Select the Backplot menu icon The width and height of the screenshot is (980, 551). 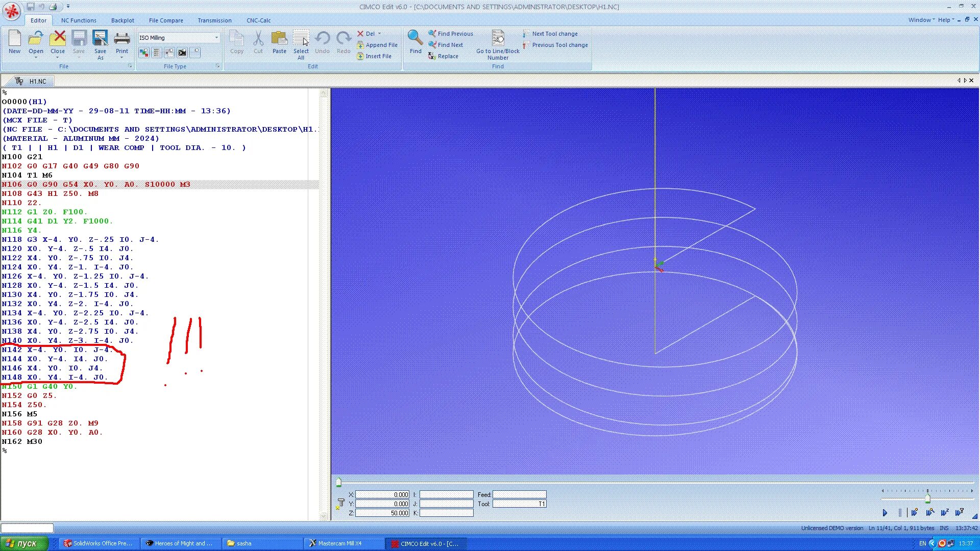[122, 20]
